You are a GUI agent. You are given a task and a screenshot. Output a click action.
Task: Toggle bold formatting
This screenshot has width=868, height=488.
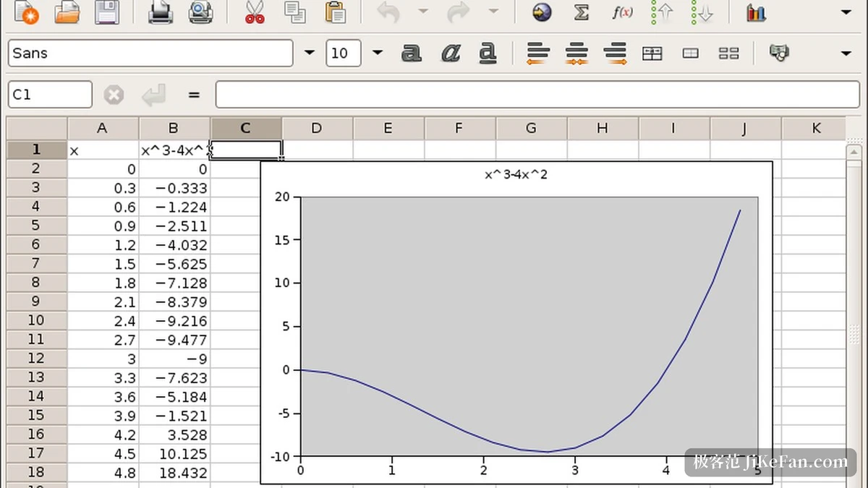412,53
